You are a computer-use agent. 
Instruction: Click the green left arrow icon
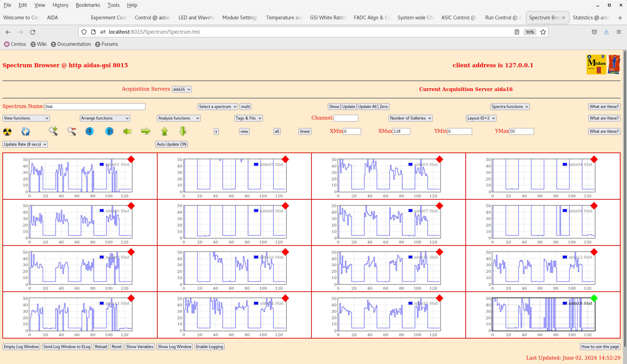coord(127,131)
